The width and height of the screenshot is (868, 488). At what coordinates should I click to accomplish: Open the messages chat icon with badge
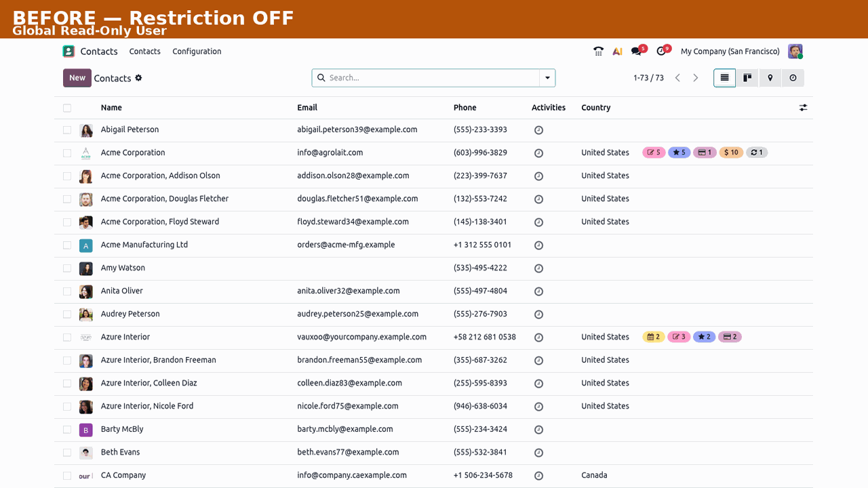637,52
